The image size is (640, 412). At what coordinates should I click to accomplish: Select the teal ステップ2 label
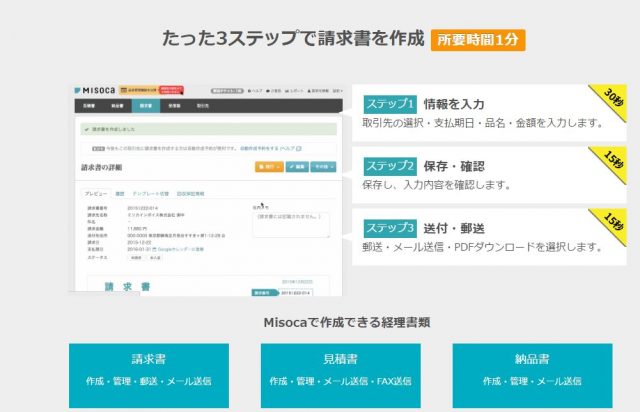(390, 166)
